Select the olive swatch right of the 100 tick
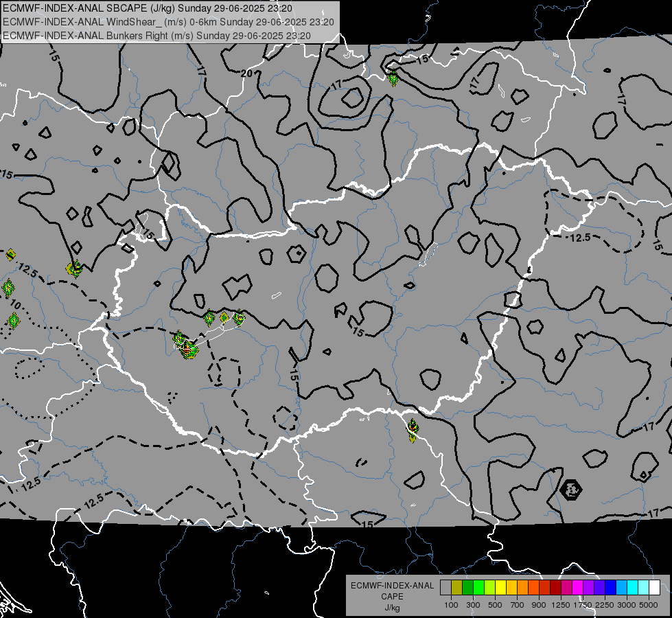Image resolution: width=672 pixels, height=618 pixels. pos(457,587)
